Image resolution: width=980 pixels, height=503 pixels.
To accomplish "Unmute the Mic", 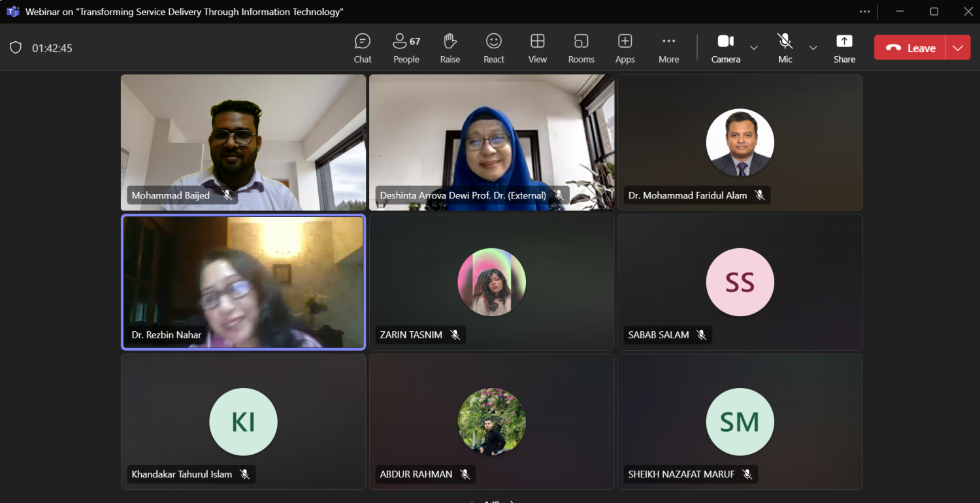I will (x=785, y=48).
